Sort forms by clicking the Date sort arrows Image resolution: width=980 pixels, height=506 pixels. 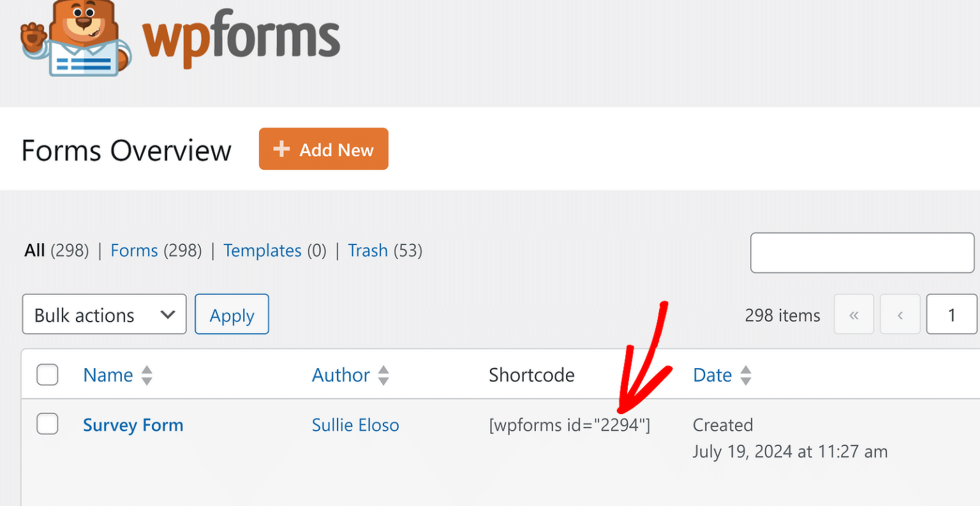coord(746,375)
